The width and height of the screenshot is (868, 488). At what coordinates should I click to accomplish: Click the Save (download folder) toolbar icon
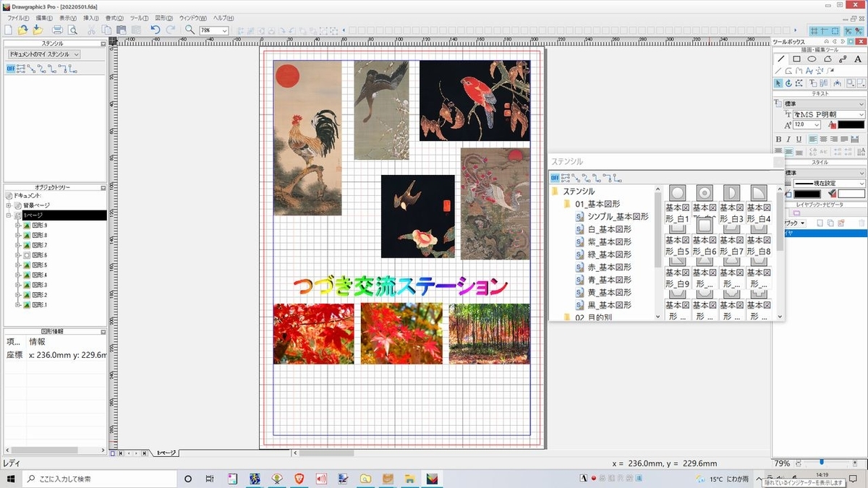click(38, 30)
